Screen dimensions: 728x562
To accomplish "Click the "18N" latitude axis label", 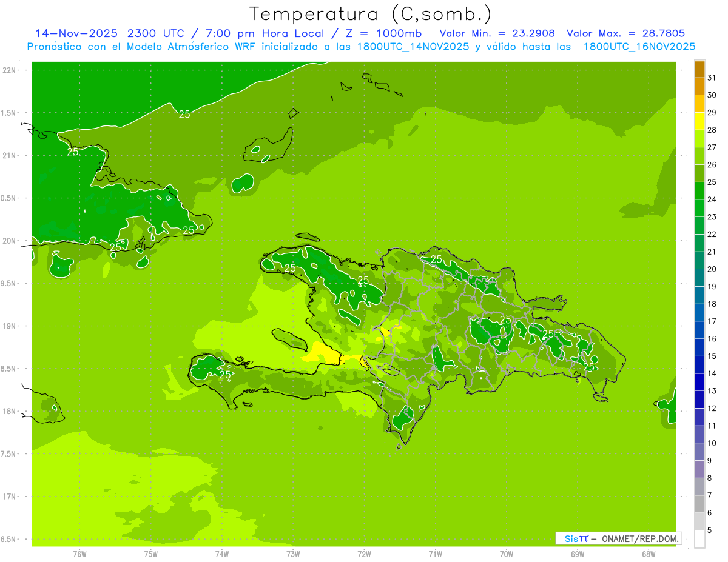I will (10, 412).
